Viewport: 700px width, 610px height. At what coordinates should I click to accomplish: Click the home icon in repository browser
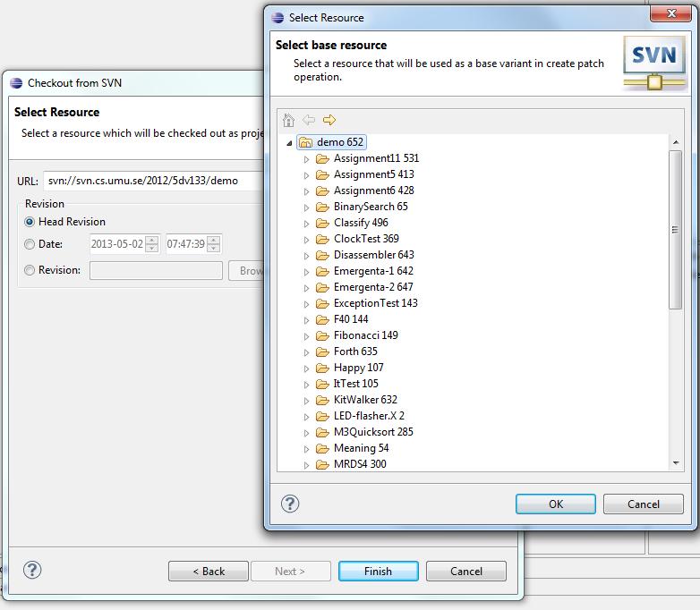288,120
